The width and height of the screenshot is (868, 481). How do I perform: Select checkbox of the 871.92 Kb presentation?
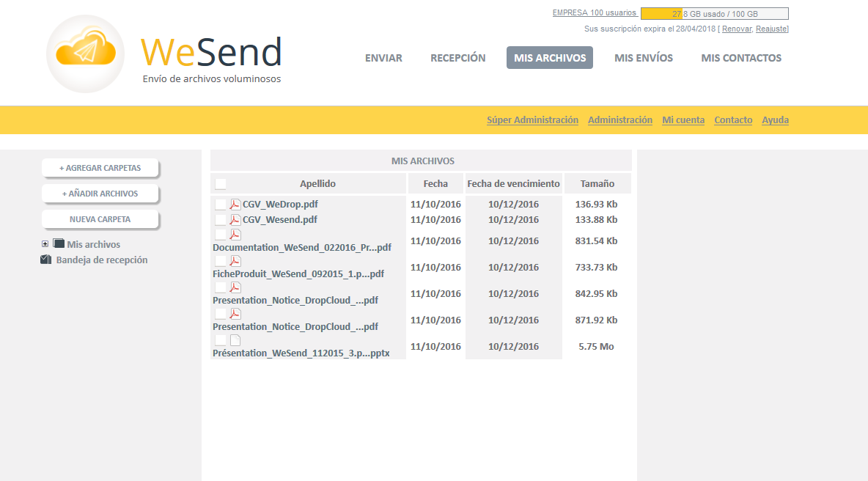221,314
